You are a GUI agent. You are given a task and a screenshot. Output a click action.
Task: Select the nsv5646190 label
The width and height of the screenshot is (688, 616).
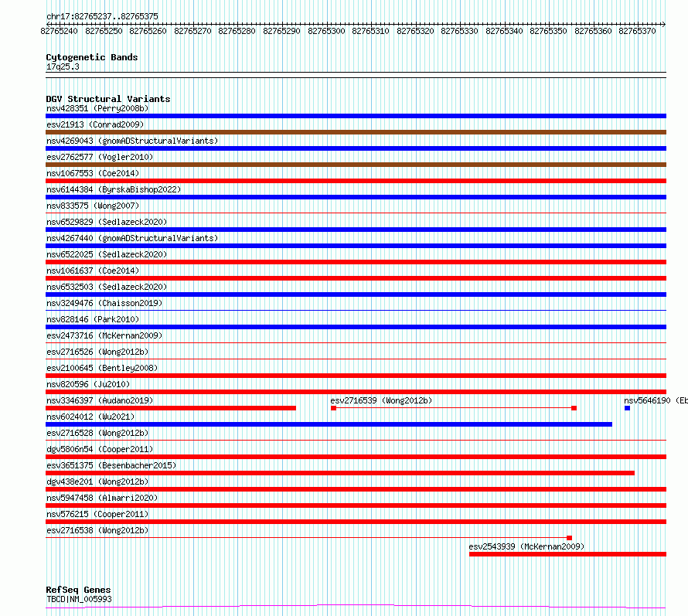click(656, 400)
